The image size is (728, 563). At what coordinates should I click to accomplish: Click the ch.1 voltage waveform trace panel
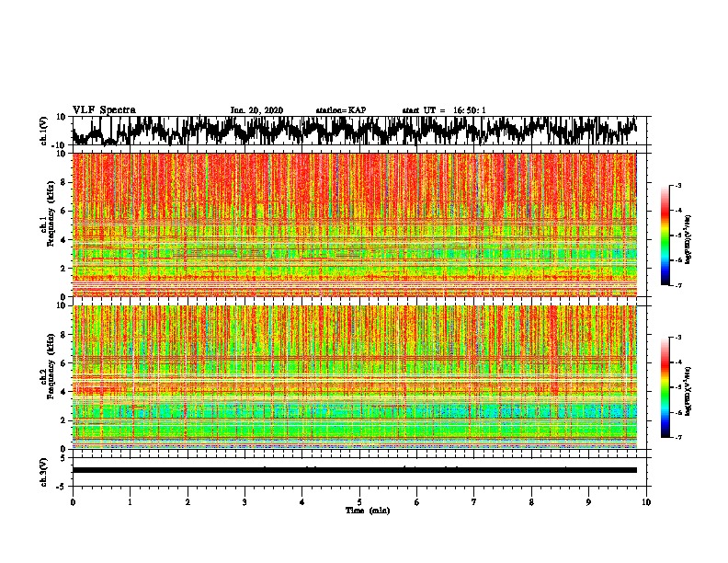pyautogui.click(x=359, y=131)
